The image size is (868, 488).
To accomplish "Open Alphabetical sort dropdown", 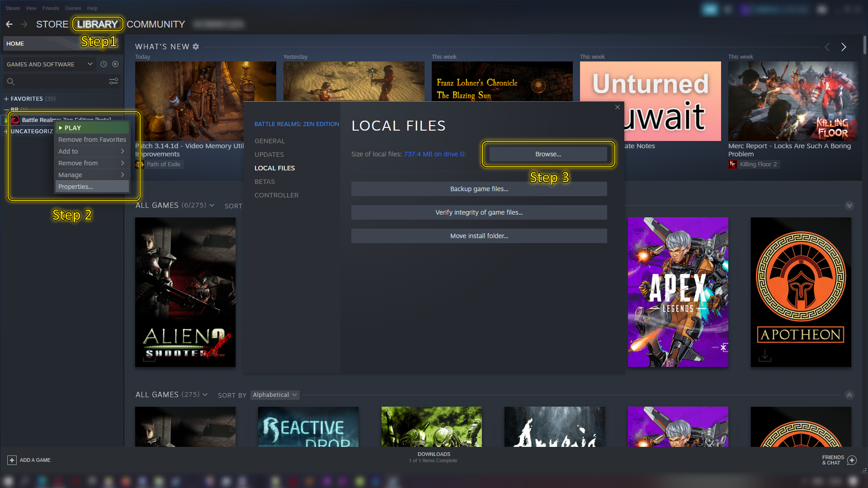I will (x=275, y=394).
